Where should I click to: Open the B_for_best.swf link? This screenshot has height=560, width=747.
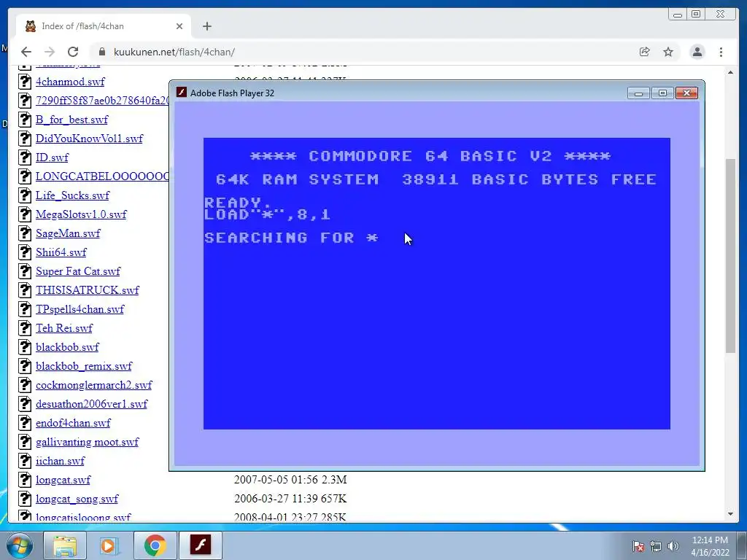(72, 120)
